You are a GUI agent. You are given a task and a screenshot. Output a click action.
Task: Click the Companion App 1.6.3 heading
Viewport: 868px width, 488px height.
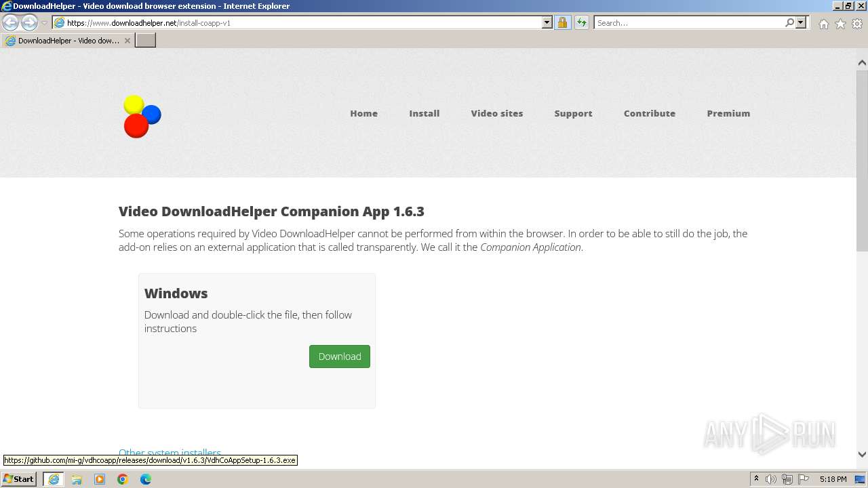(x=271, y=211)
